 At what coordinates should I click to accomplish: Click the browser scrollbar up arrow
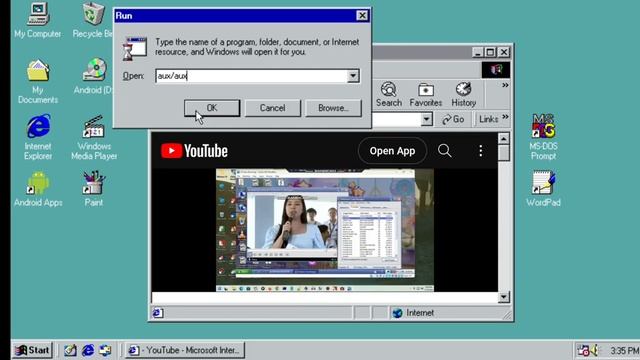pyautogui.click(x=504, y=139)
